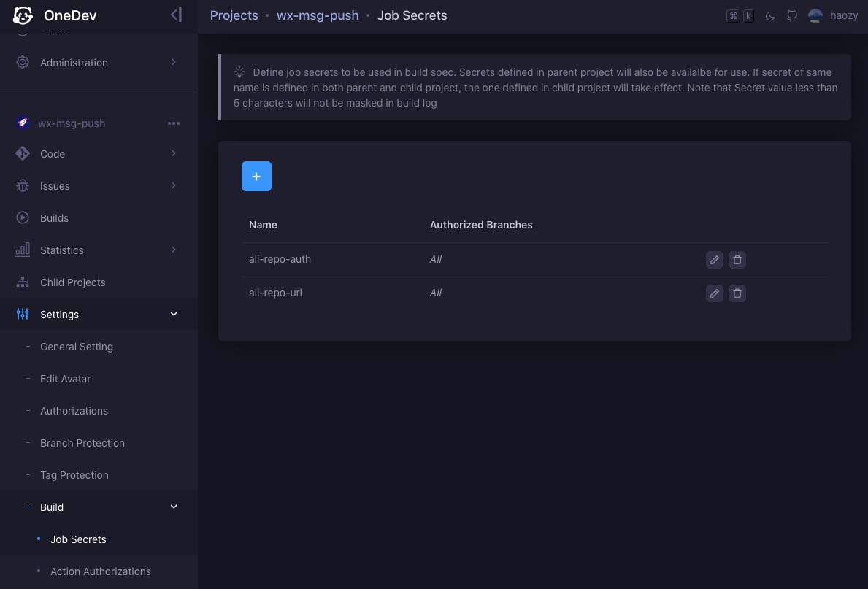This screenshot has width=868, height=589.
Task: Click Job Secrets breadcrumb title
Action: [x=412, y=15]
